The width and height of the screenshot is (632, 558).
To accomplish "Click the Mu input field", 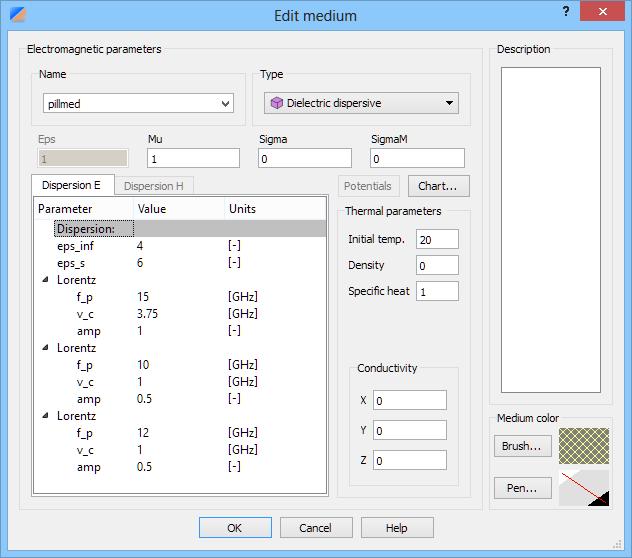I will pyautogui.click(x=193, y=159).
